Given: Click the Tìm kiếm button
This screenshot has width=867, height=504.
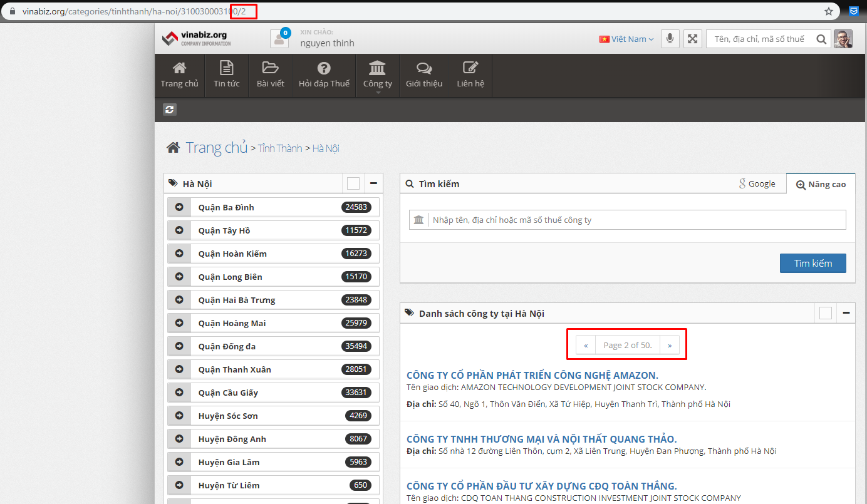Looking at the screenshot, I should click(x=812, y=263).
